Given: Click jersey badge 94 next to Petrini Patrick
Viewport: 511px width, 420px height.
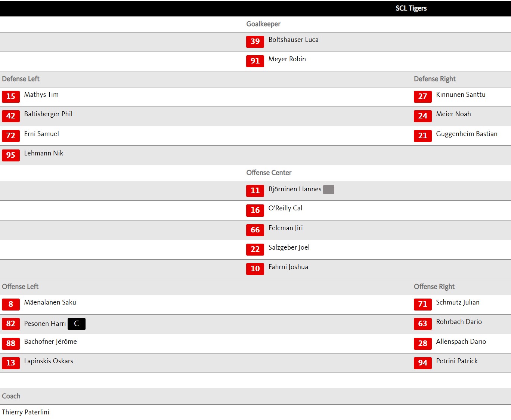Looking at the screenshot, I should click(x=423, y=363).
